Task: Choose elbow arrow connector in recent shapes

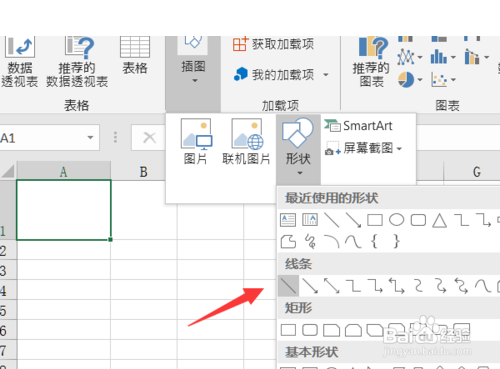Action: pyautogui.click(x=483, y=220)
